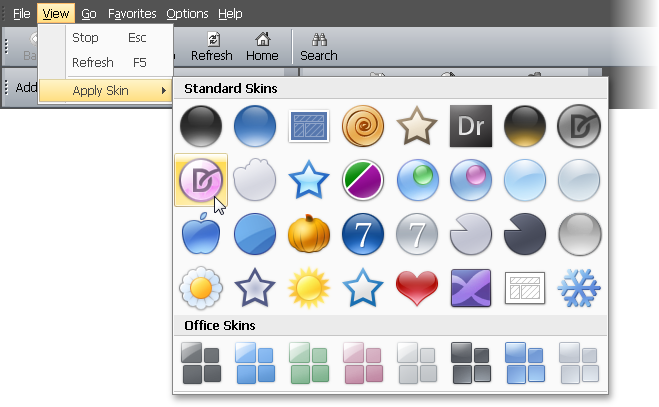659x407 pixels.
Task: Select the beige star skin
Action: [x=417, y=126]
